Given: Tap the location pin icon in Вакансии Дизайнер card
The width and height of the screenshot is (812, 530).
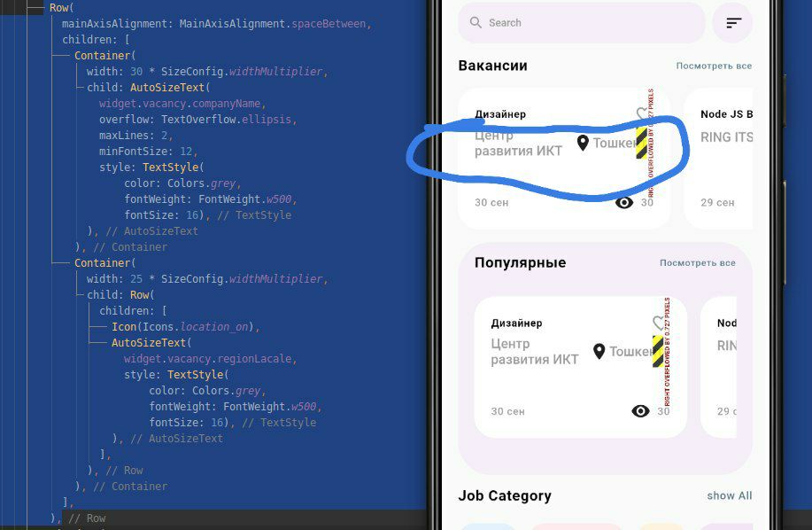Looking at the screenshot, I should coord(583,143).
